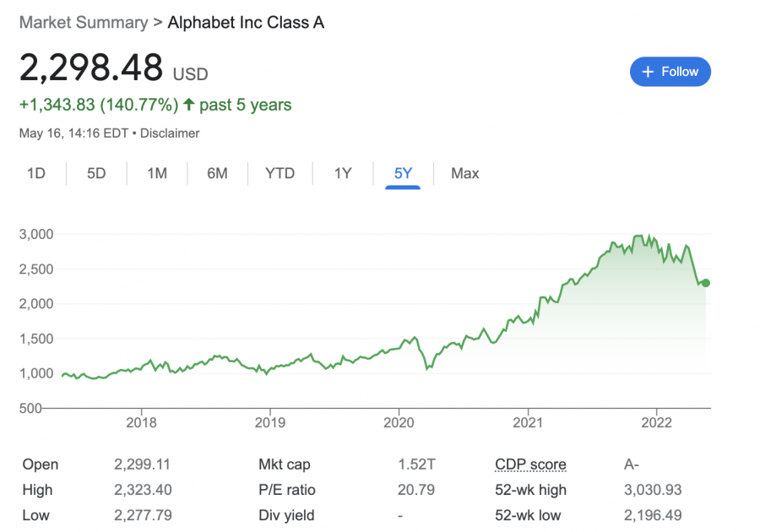Open the Disclaimer link
Screen dimensions: 760x532
point(171,133)
